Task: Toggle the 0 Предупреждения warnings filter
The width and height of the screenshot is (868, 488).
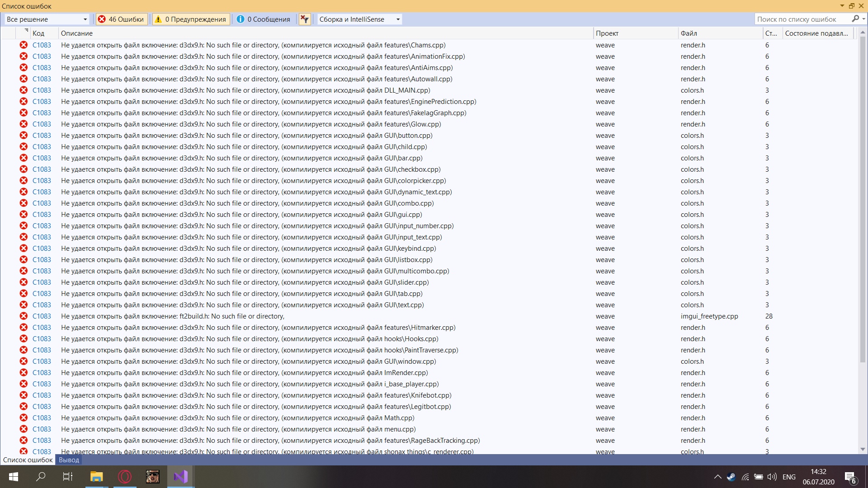Action: [x=191, y=19]
